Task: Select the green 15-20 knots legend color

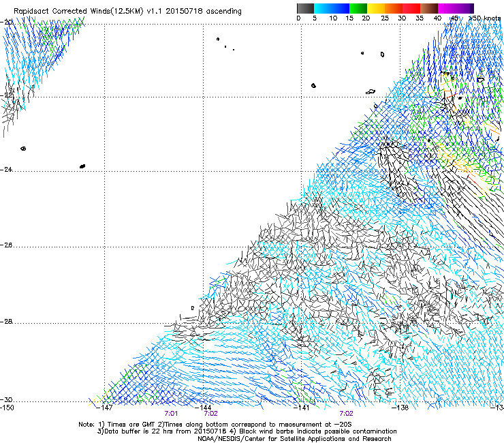Action: tap(358, 8)
